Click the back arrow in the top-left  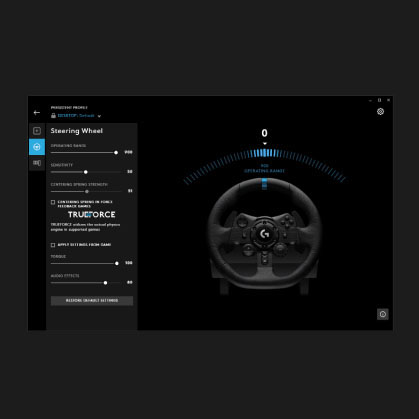pos(37,113)
